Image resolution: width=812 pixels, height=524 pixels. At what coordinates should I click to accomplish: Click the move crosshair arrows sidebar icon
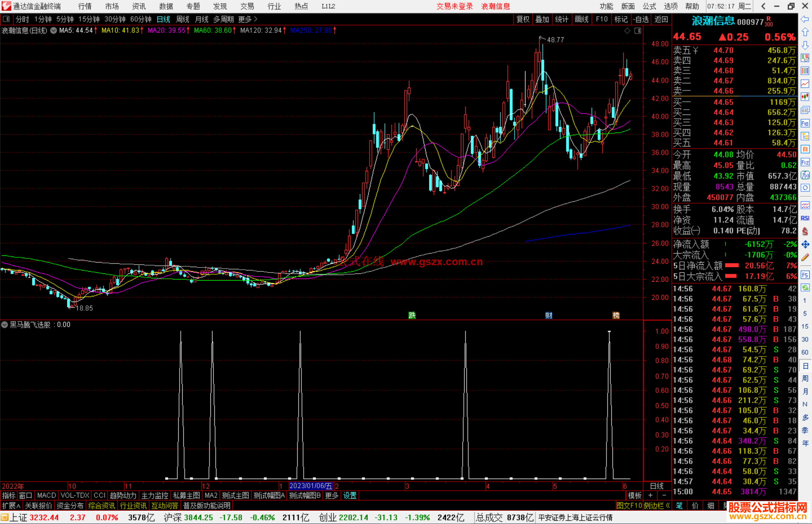pos(805,245)
